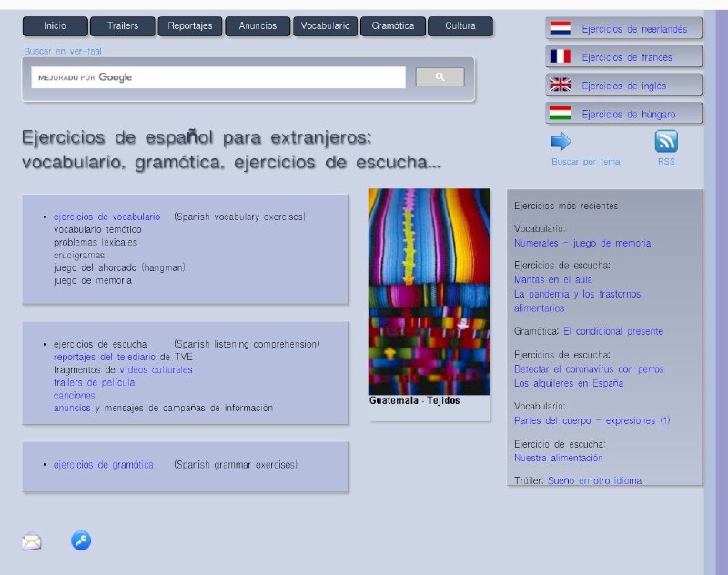Click inside the Google search field
This screenshot has width=728, height=575.
click(218, 77)
